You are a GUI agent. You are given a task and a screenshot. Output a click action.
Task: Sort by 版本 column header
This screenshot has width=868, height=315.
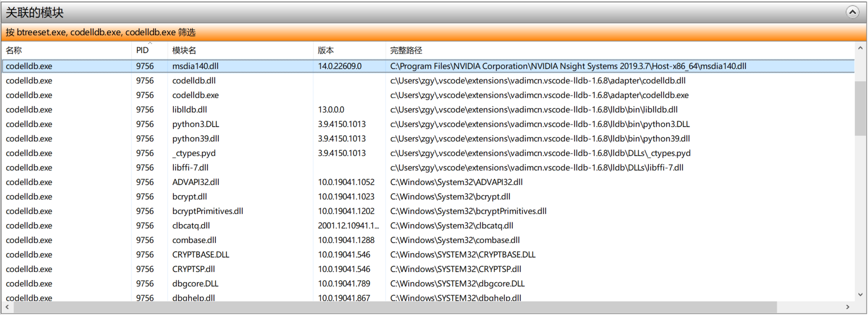coord(350,50)
